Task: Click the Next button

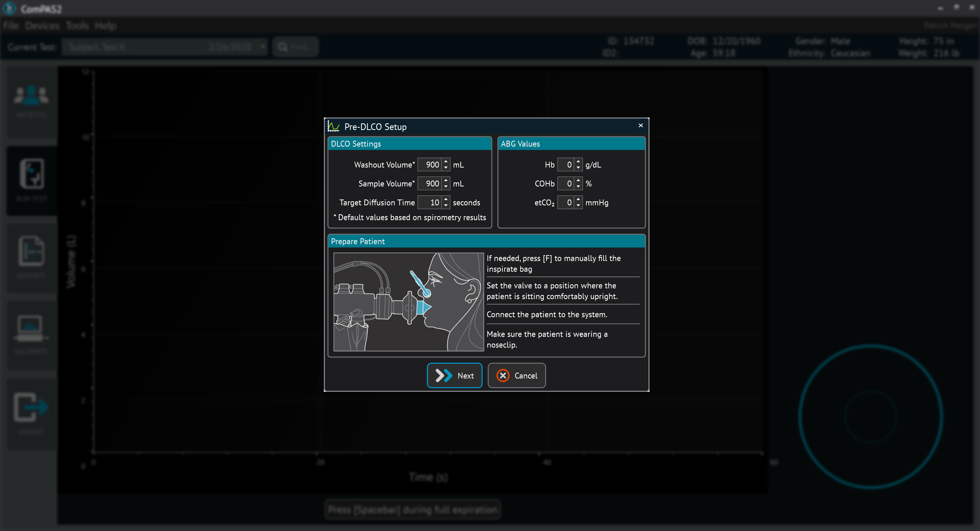Action: coord(454,375)
